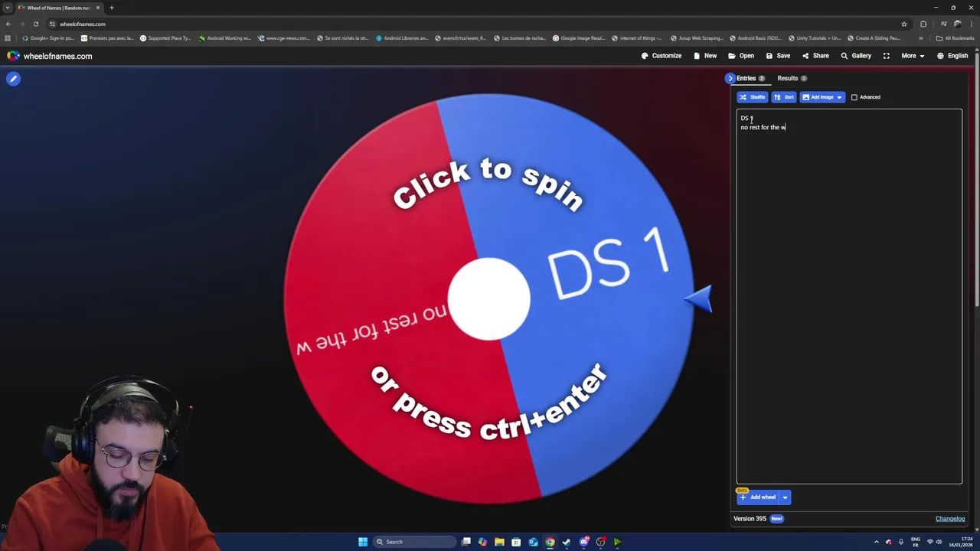Screen dimensions: 980x551
Task: Click the address bar showing wheelofnames.com
Action: pyautogui.click(x=475, y=24)
